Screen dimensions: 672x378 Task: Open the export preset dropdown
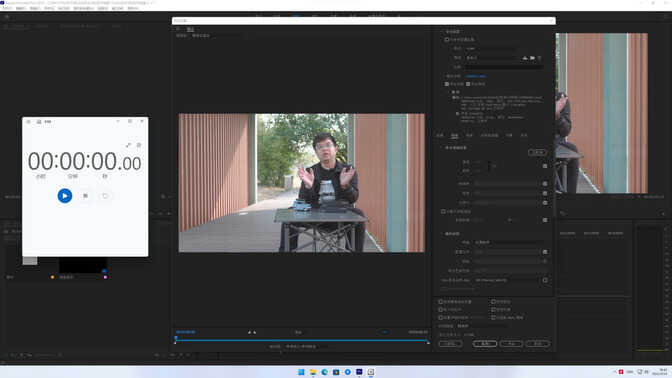(x=492, y=58)
